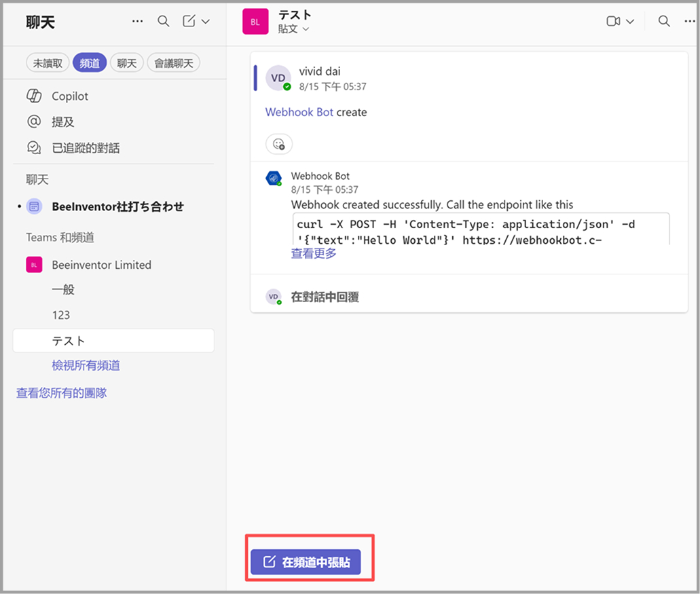The height and width of the screenshot is (594, 700).
Task: Select the 頻道 filter tab
Action: pos(90,63)
